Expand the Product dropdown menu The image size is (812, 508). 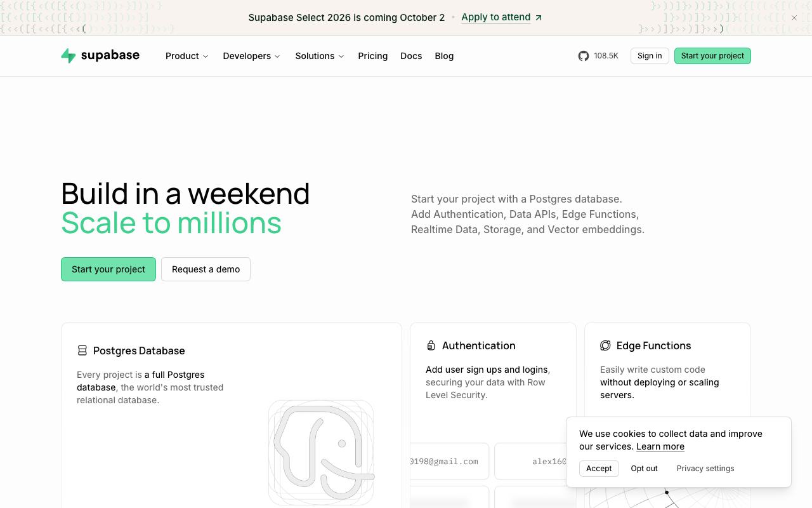click(x=187, y=56)
